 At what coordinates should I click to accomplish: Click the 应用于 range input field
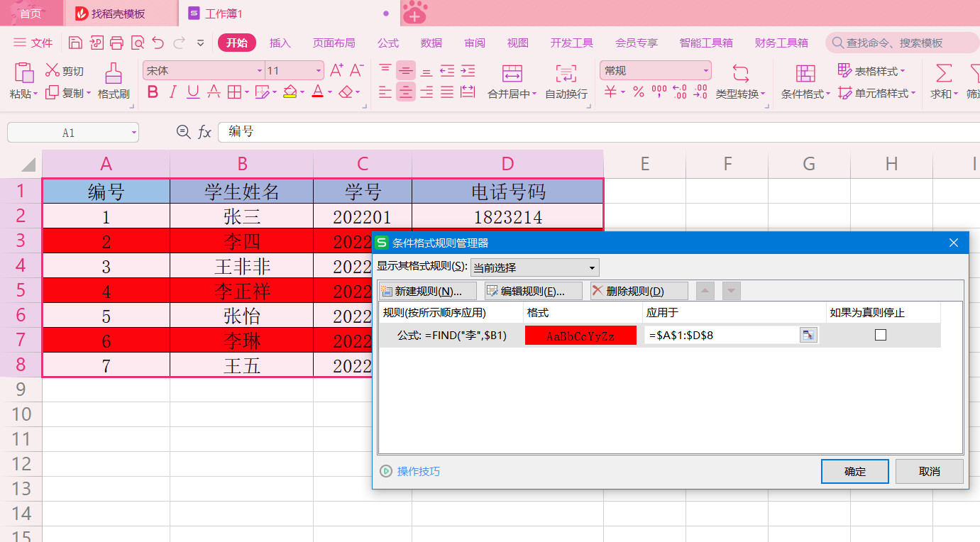[722, 335]
